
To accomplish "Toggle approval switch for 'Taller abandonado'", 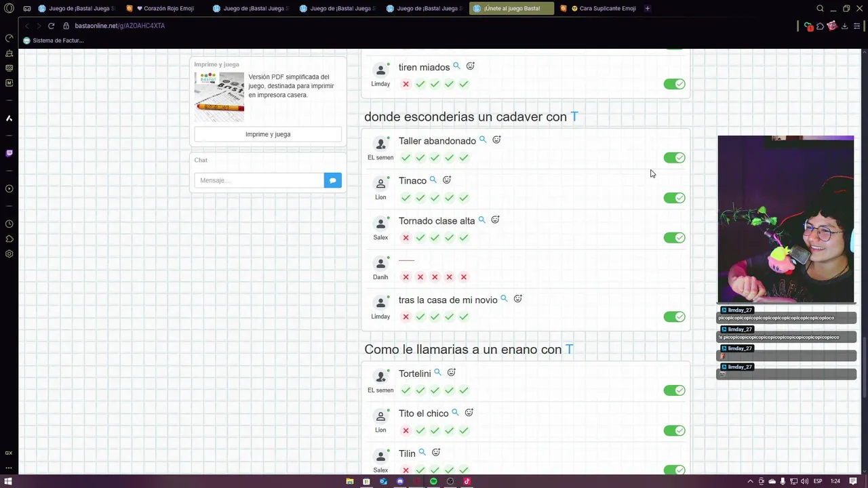I will [x=674, y=158].
